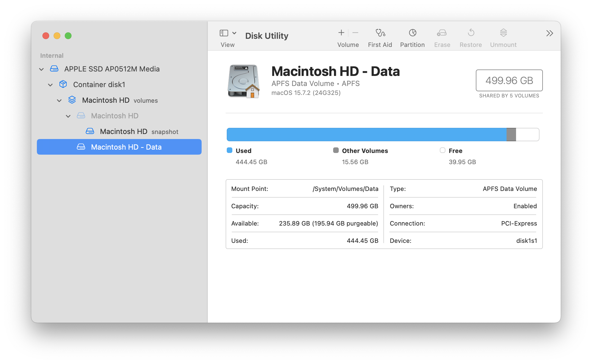This screenshot has height=364, width=592.
Task: Collapse the Container disk1 entry
Action: (x=50, y=85)
